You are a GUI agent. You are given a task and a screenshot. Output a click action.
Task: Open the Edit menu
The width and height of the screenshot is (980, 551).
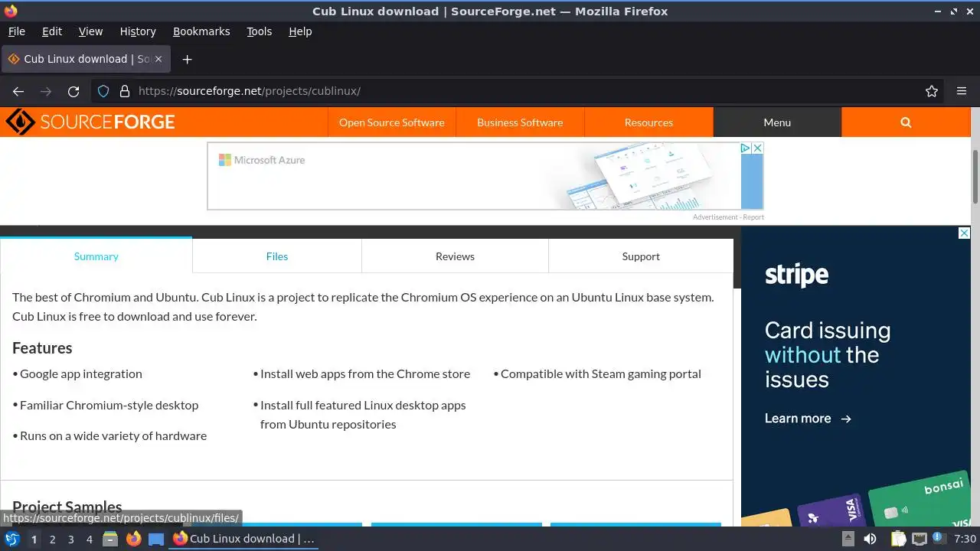(52, 31)
